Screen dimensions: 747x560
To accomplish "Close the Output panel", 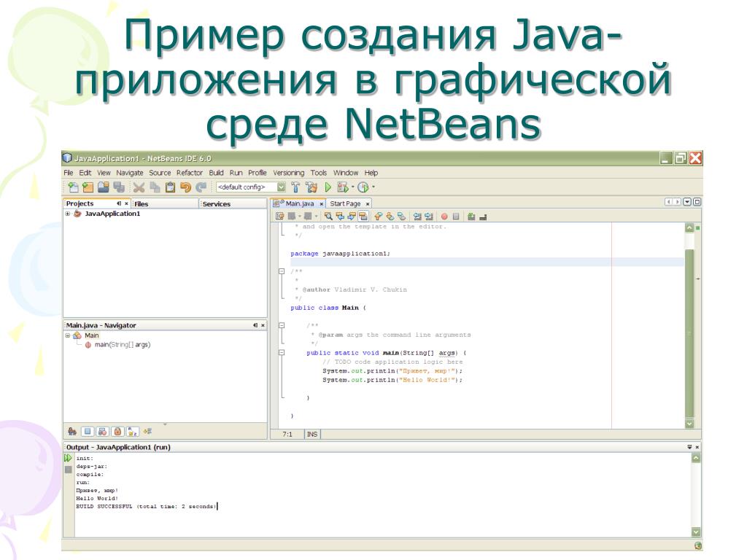I will click(x=697, y=447).
